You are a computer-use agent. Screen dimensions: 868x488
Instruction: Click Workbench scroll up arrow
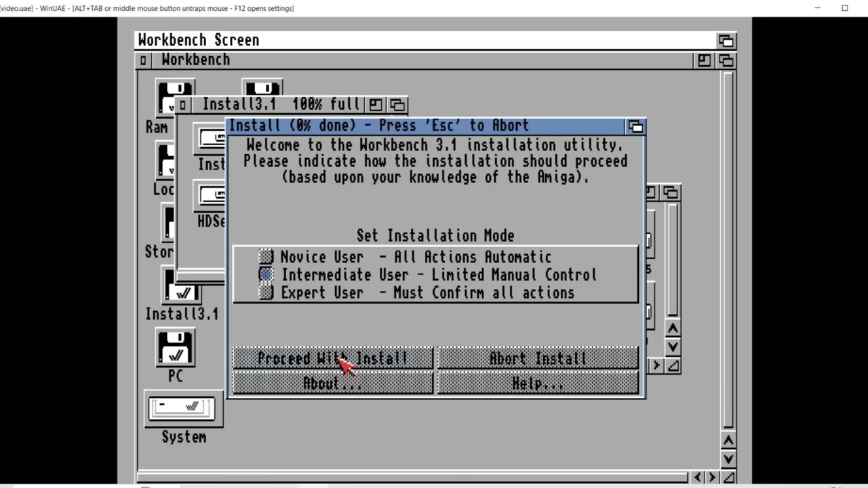728,441
